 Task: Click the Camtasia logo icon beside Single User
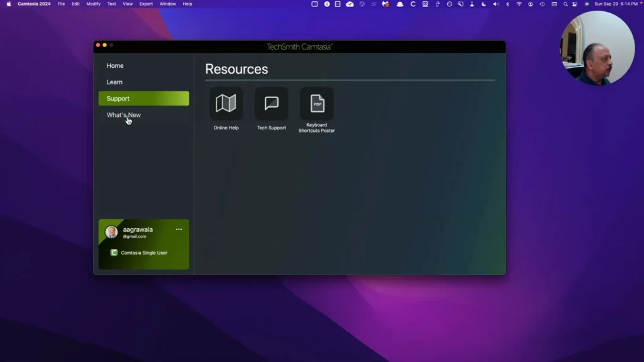tap(114, 253)
